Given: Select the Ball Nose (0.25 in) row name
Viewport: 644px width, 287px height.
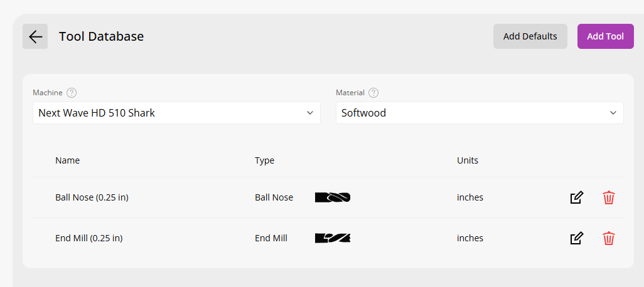Looking at the screenshot, I should point(92,197).
